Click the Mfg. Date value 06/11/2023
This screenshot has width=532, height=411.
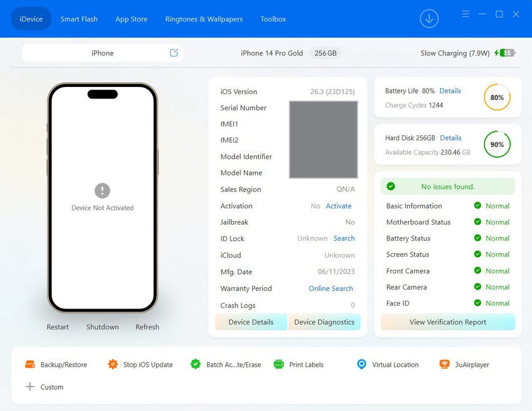[x=336, y=271]
